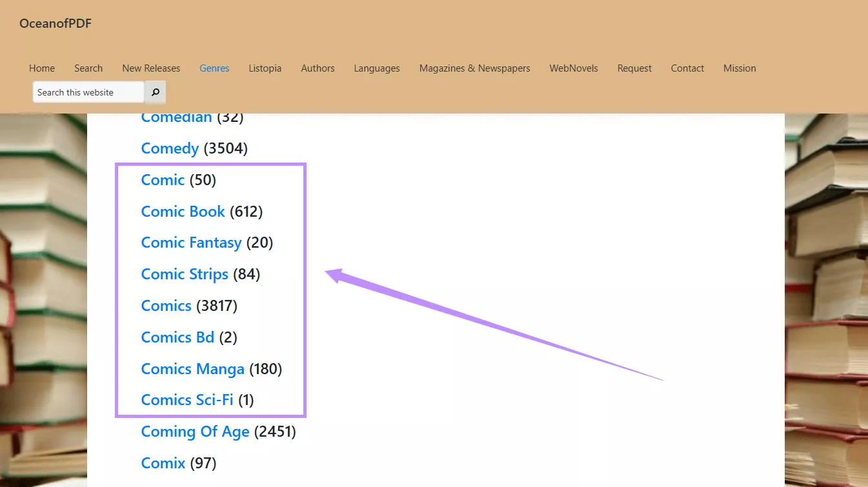This screenshot has width=868, height=487.
Task: Click the search magnifier icon
Action: pyautogui.click(x=155, y=92)
